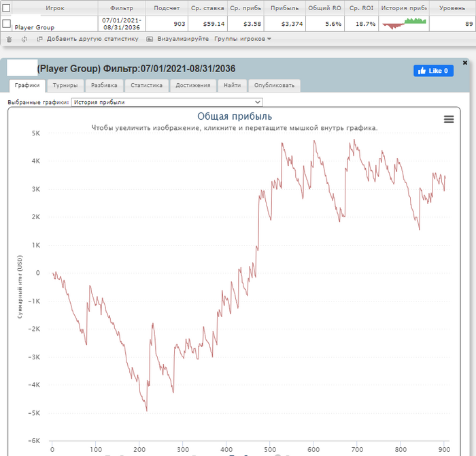The image size is (476, 456).
Task: Click the -5K y-axis label
Action: (x=34, y=413)
